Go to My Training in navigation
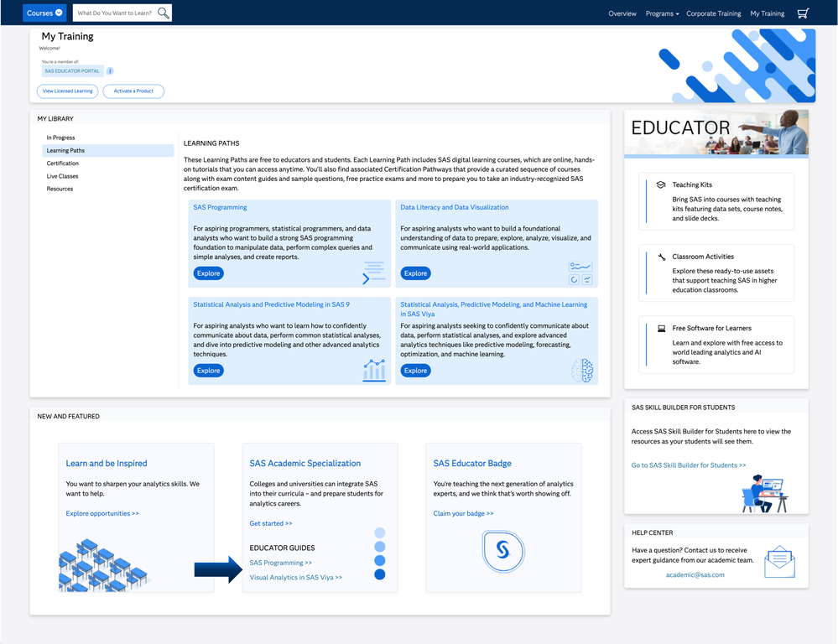The height and width of the screenshot is (644, 838). [x=767, y=14]
